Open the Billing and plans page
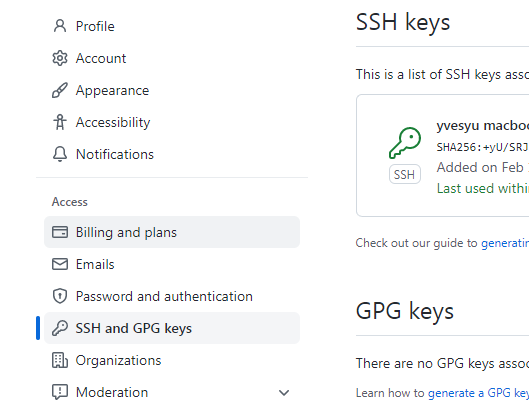The width and height of the screenshot is (529, 412). tap(172, 232)
